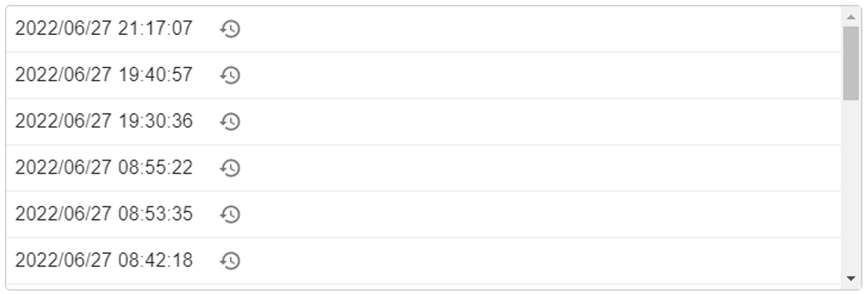Choose the 2022/06/27 19:30:36 timestamp label
The image size is (868, 294).
[x=104, y=121]
